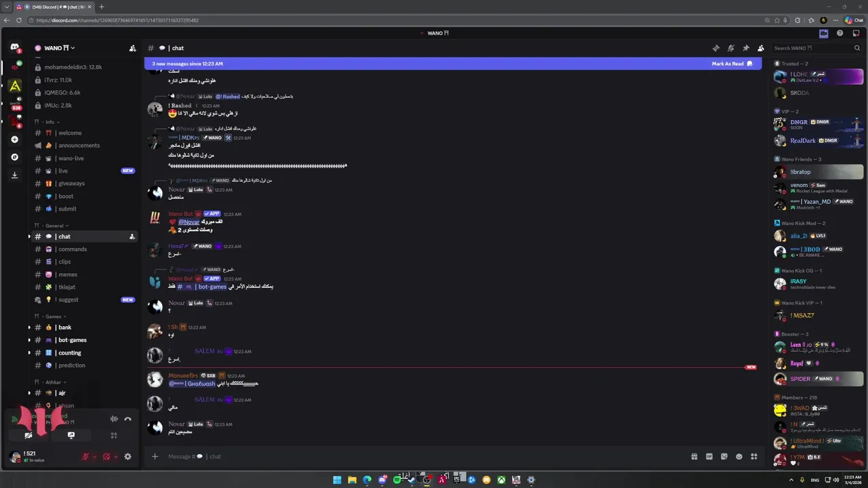Click the Download Apps icon
The height and width of the screenshot is (488, 868).
[x=14, y=175]
